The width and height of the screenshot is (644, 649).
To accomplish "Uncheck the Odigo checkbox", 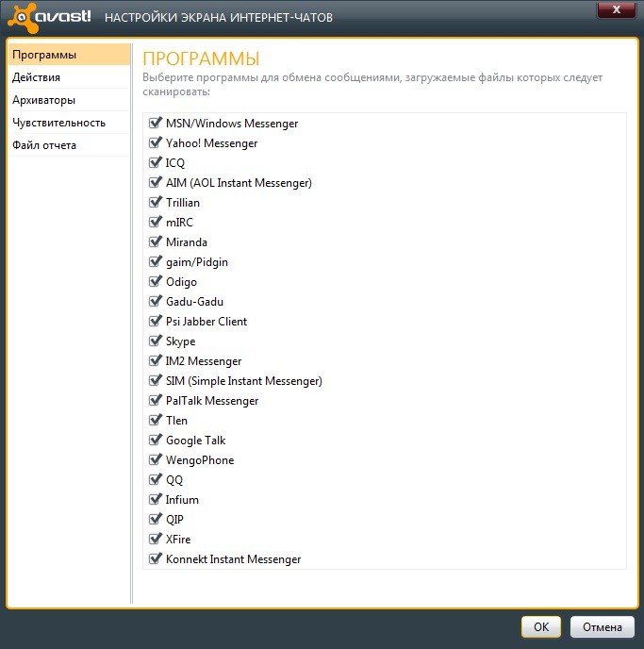I will click(155, 282).
